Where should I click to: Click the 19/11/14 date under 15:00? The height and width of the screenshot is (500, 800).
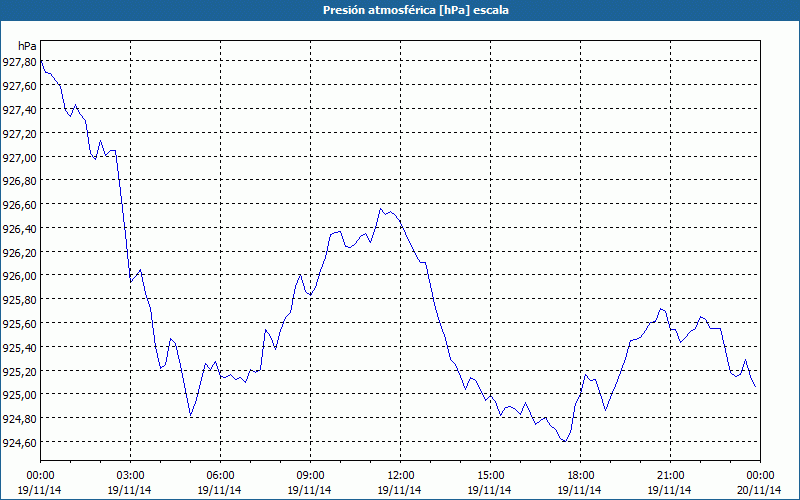490,490
